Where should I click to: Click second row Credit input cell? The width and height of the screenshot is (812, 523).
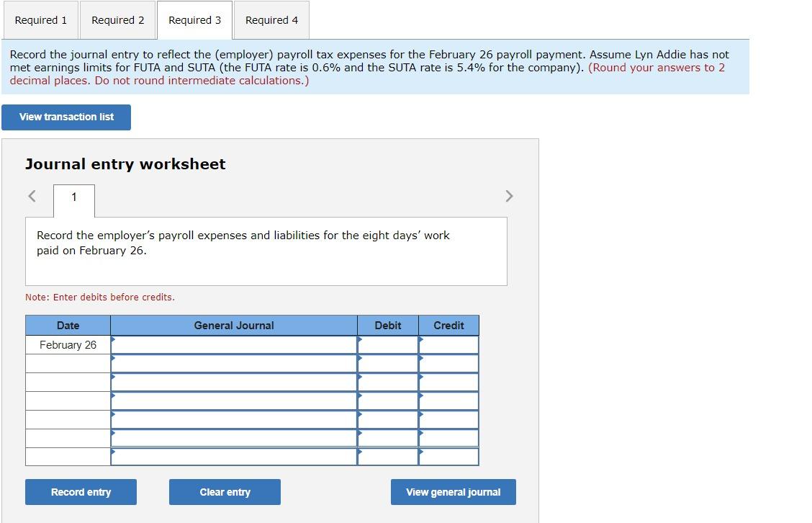[x=448, y=363]
